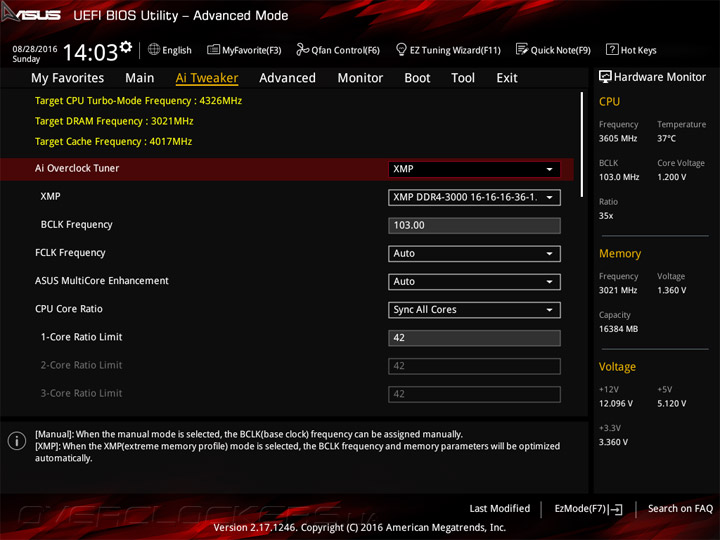The image size is (720, 540).
Task: Select ASUS MultiCore Enhancement label
Action: [x=101, y=281]
